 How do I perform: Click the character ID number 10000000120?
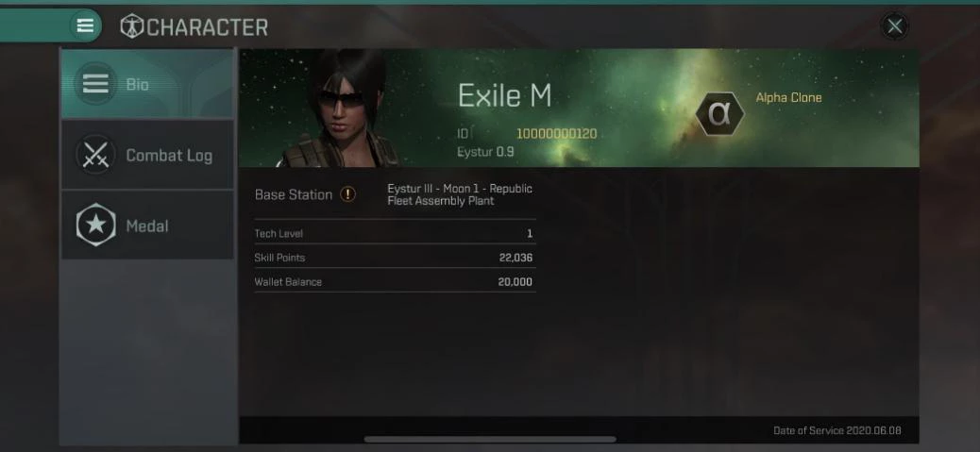coord(556,134)
